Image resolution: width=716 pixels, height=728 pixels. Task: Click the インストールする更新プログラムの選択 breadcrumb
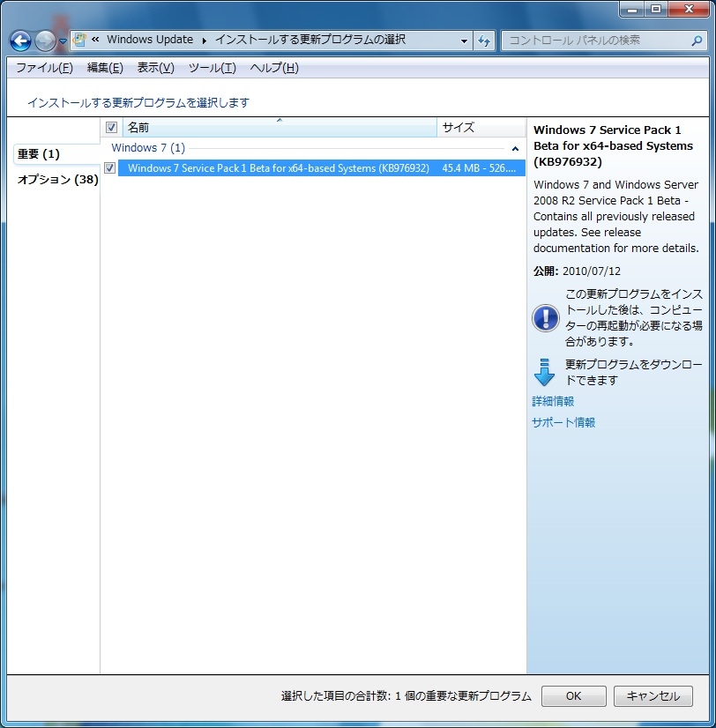pos(310,40)
